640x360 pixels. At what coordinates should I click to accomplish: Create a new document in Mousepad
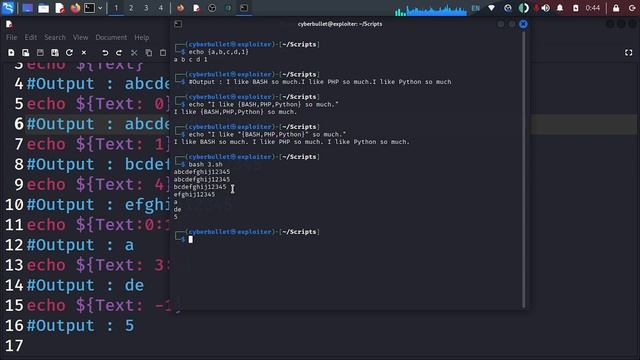pyautogui.click(x=11, y=53)
